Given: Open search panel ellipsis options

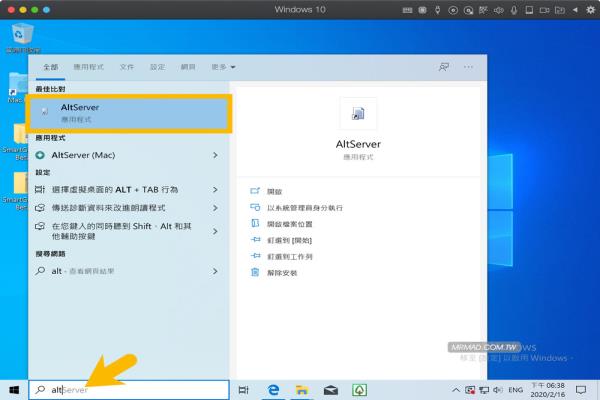Looking at the screenshot, I should pos(468,67).
